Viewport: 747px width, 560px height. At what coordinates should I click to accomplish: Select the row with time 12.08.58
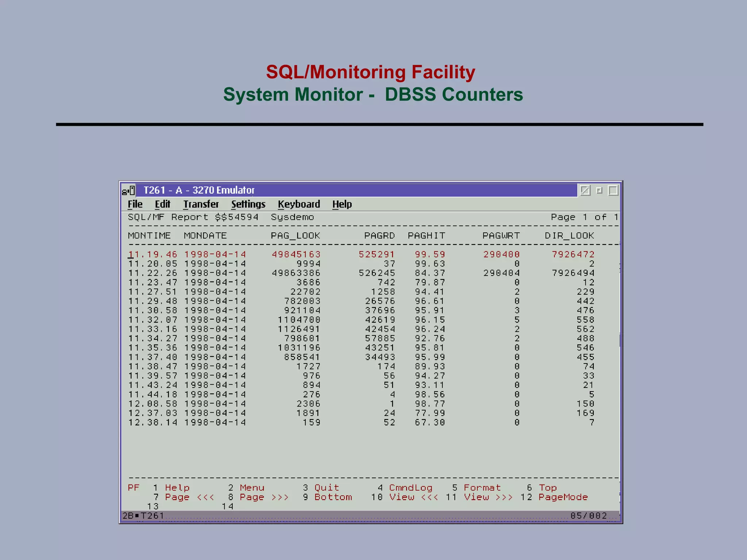click(x=361, y=404)
